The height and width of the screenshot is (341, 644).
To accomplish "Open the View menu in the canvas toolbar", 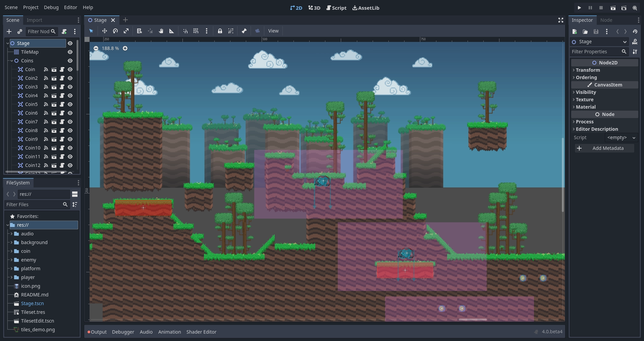I will pyautogui.click(x=273, y=31).
